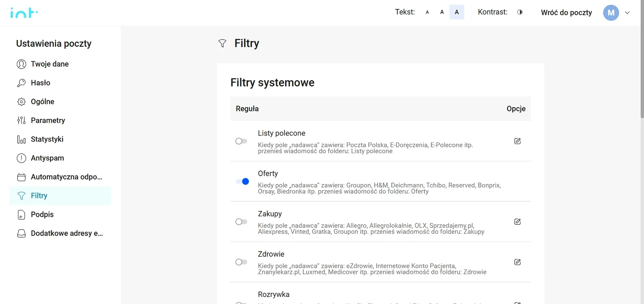This screenshot has height=304, width=644.
Task: Open Statystyki section
Action: point(60,139)
